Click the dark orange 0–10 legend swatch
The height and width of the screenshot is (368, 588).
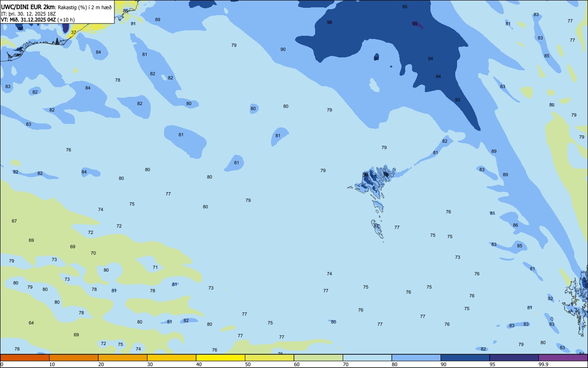tap(25, 357)
